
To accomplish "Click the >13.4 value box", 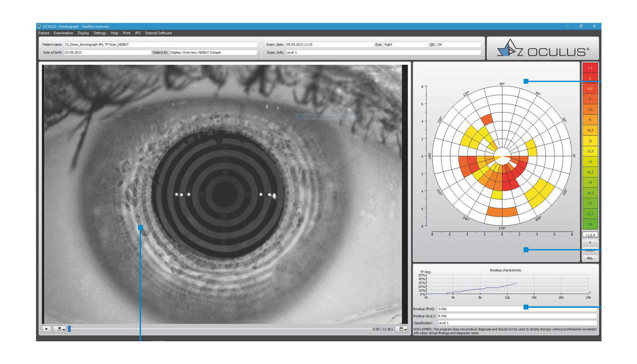I will [x=590, y=235].
